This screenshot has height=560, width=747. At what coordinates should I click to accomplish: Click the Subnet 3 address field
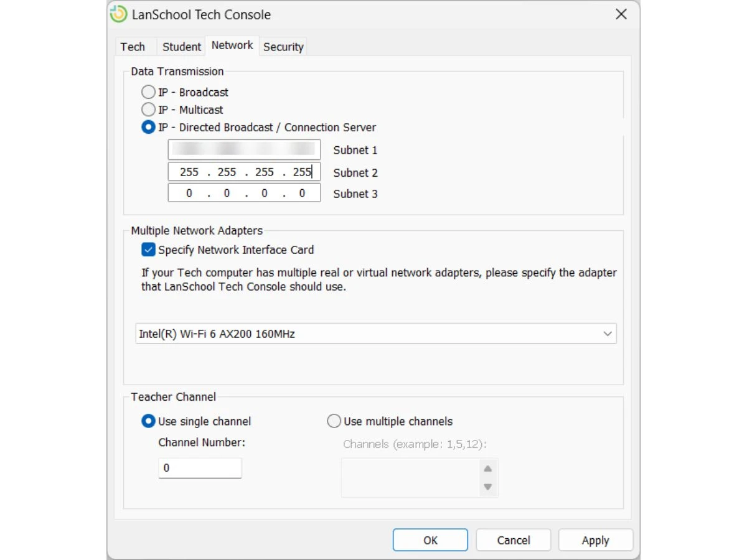(244, 193)
